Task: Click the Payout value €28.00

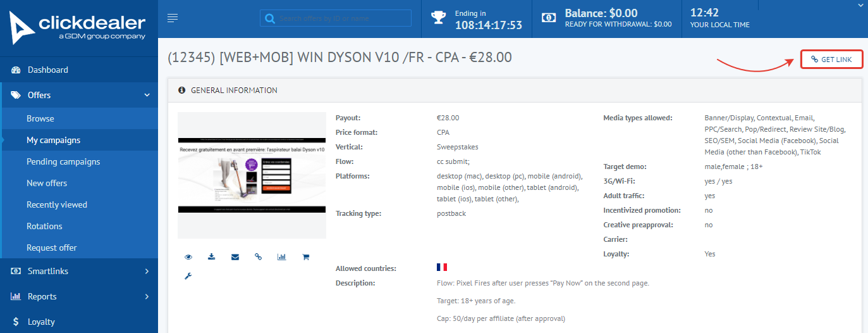Action: [448, 118]
